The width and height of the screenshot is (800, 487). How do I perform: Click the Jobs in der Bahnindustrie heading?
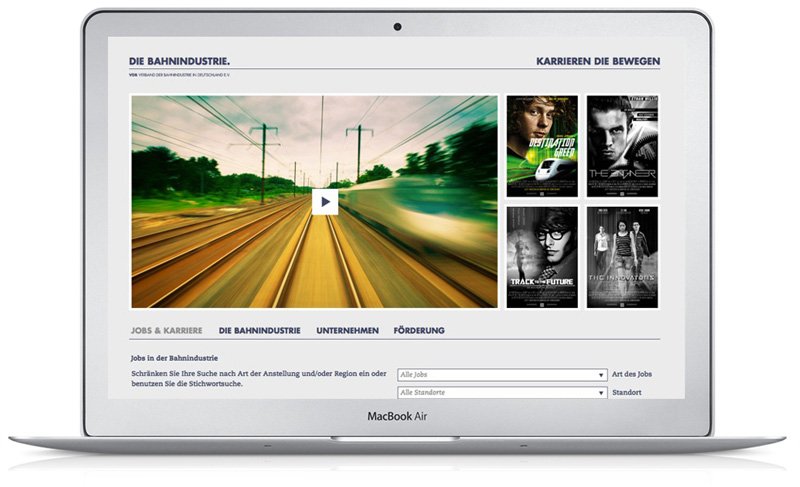(x=174, y=357)
